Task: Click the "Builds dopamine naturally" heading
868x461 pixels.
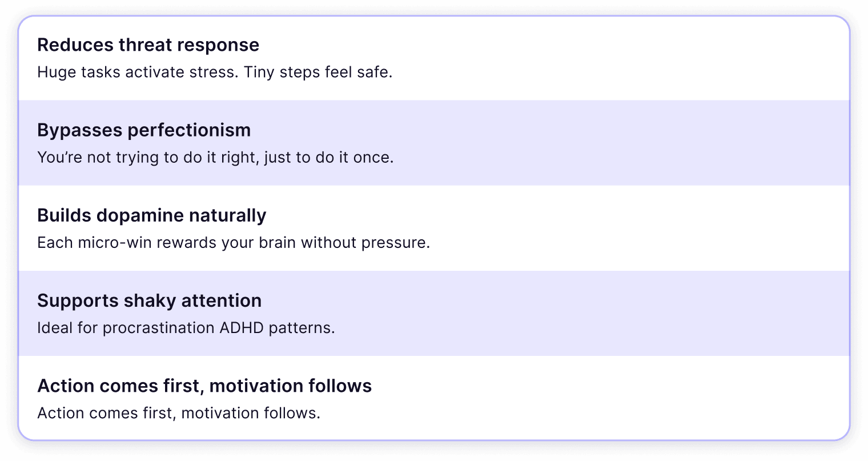Action: (x=151, y=215)
